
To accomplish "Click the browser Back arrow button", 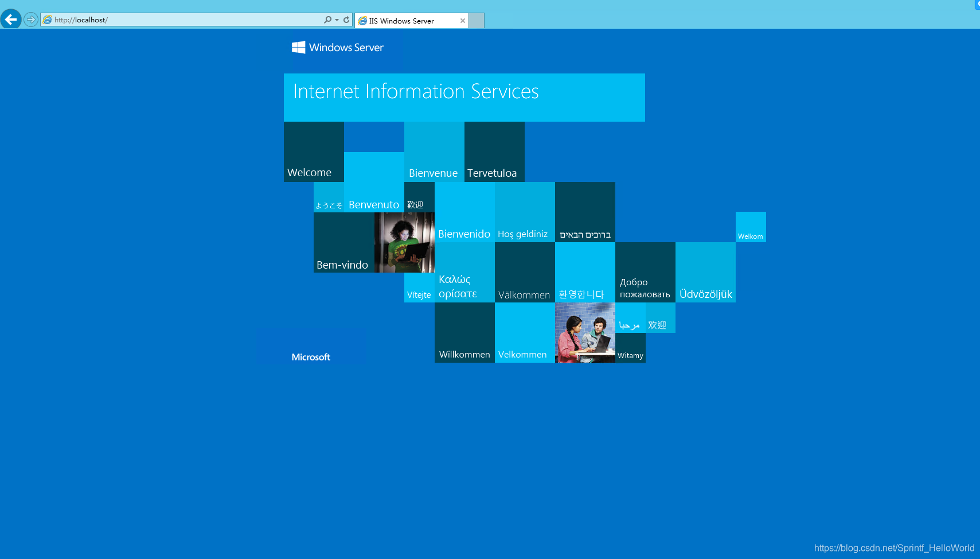I will point(11,19).
